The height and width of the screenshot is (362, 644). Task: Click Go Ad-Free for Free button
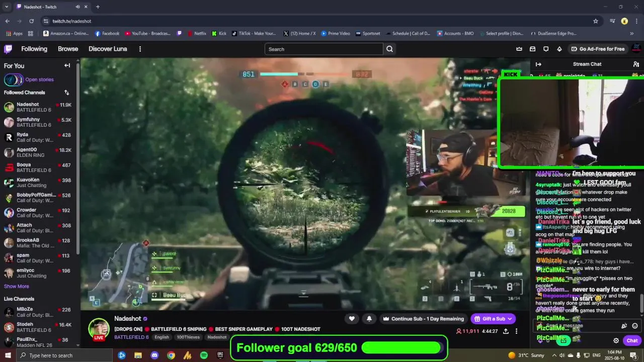click(x=598, y=49)
